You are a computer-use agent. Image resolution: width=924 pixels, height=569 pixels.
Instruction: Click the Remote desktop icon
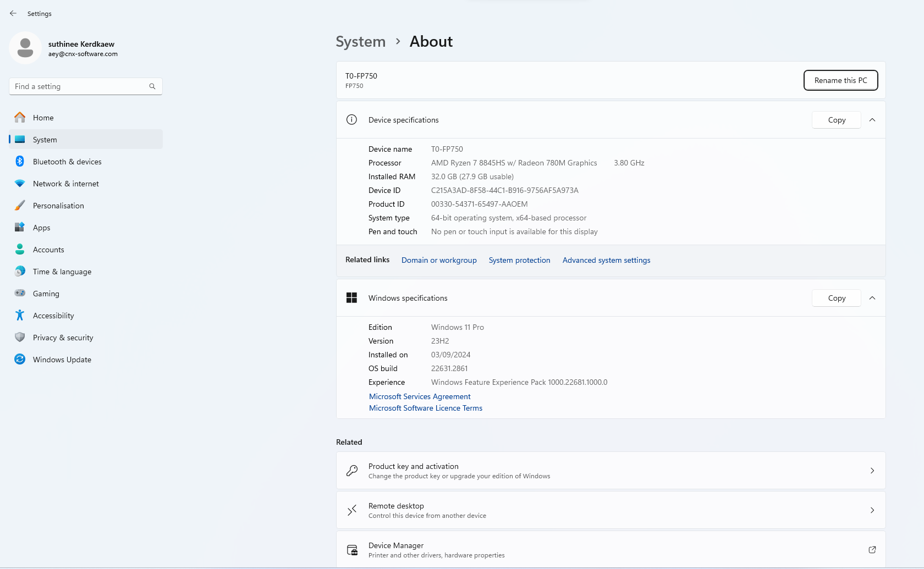click(352, 510)
